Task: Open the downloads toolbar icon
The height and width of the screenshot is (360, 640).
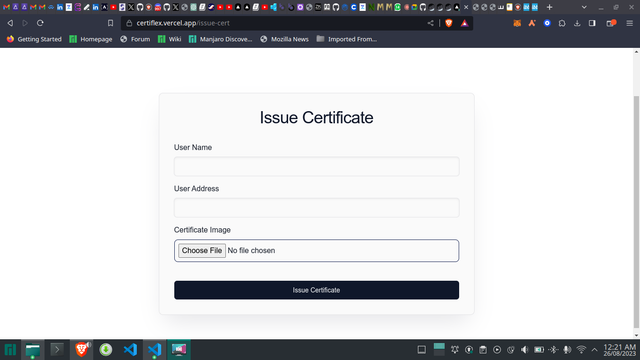Action: coord(577,23)
